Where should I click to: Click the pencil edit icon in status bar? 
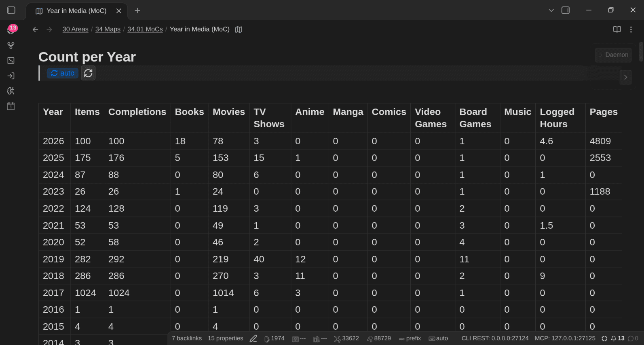(x=253, y=339)
